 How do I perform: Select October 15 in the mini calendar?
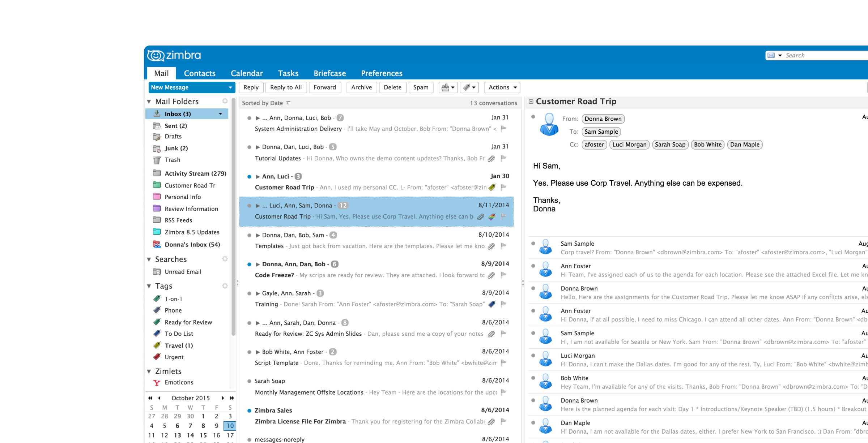[x=203, y=435]
